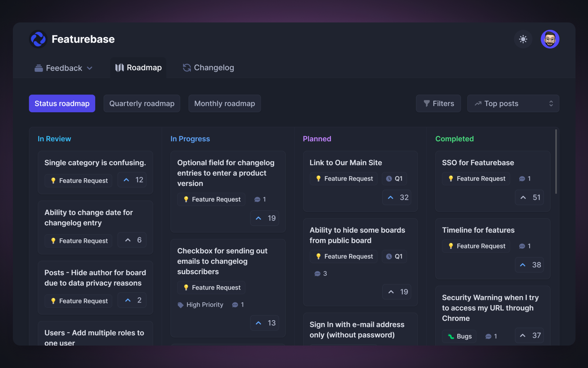Open 'Posts - Hide author for board' post
The image size is (588, 368).
[95, 278]
